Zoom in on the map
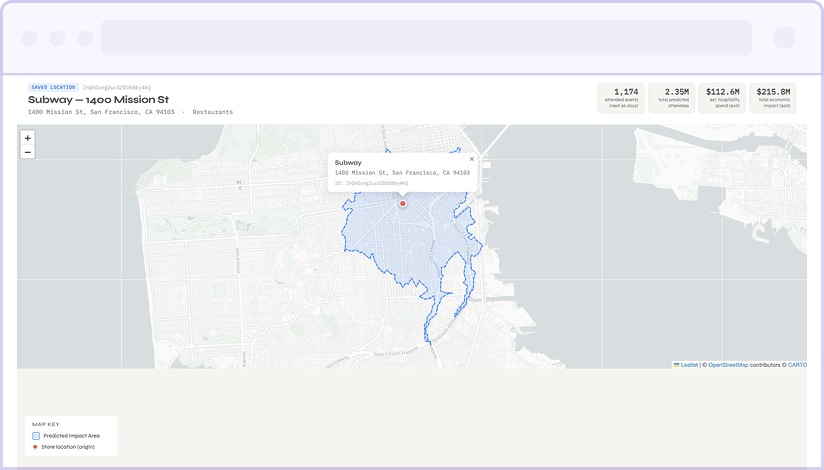Screen dimensions: 824x470 coord(28,138)
